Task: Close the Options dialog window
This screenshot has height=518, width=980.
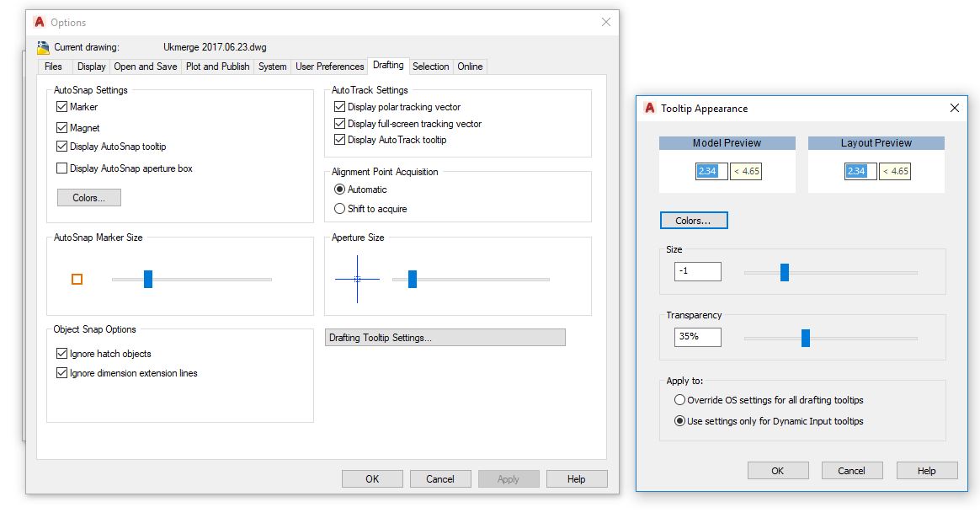Action: tap(605, 22)
